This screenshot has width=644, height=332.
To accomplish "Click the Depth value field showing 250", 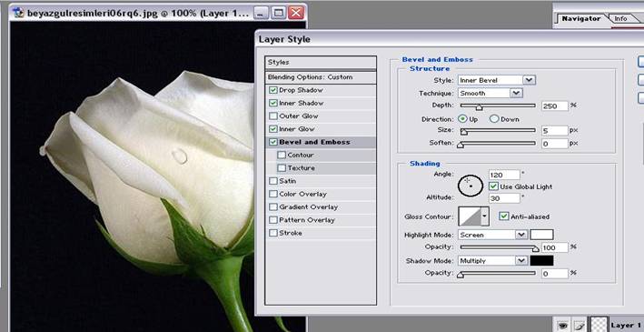I will 554,106.
